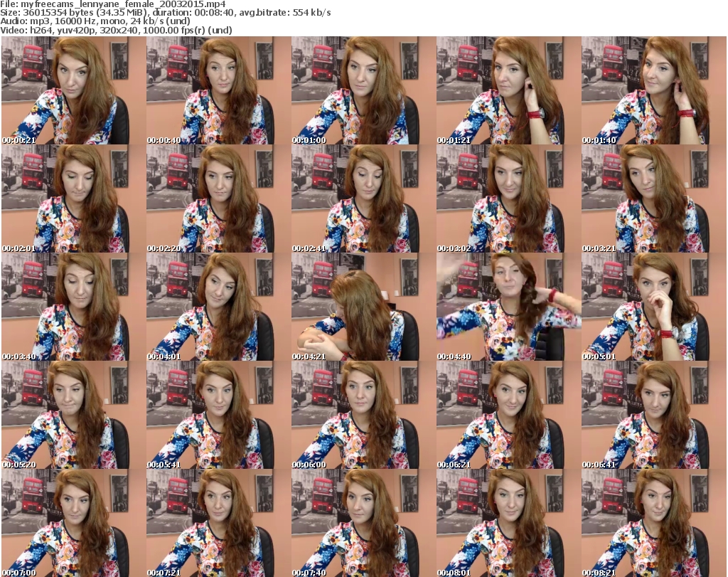The image size is (728, 577).
Task: Click the 'Size: 36015354 bytes' info line
Action: click(165, 13)
